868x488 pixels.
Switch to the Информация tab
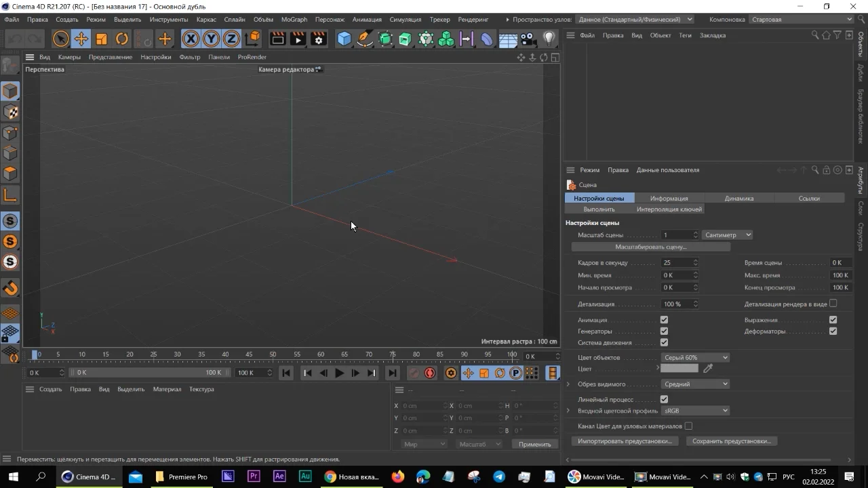(669, 199)
